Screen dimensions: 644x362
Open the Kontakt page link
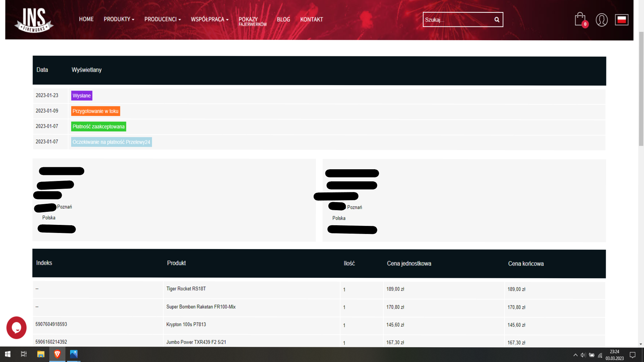pos(311,19)
